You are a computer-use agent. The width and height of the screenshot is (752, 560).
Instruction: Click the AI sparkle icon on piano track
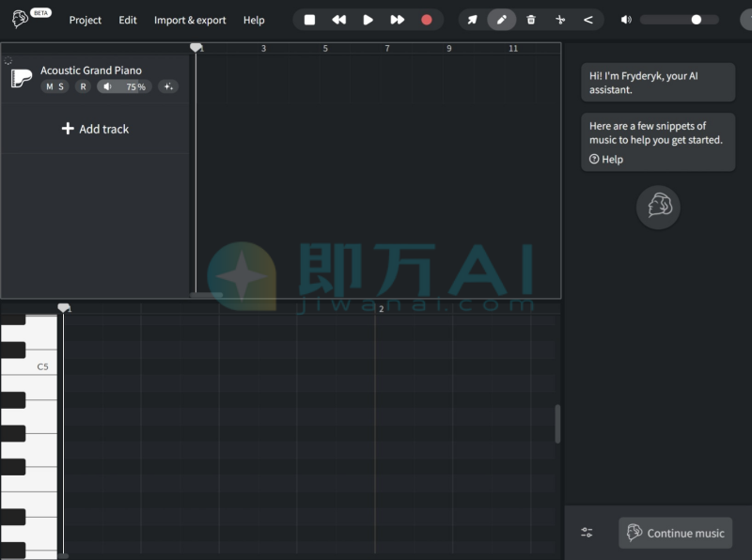coord(168,86)
